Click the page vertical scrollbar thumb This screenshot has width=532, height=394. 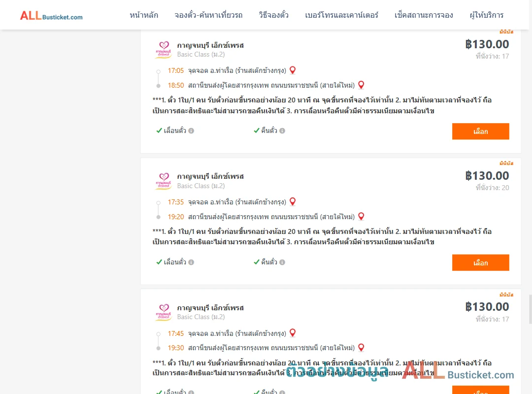pyautogui.click(x=530, y=309)
